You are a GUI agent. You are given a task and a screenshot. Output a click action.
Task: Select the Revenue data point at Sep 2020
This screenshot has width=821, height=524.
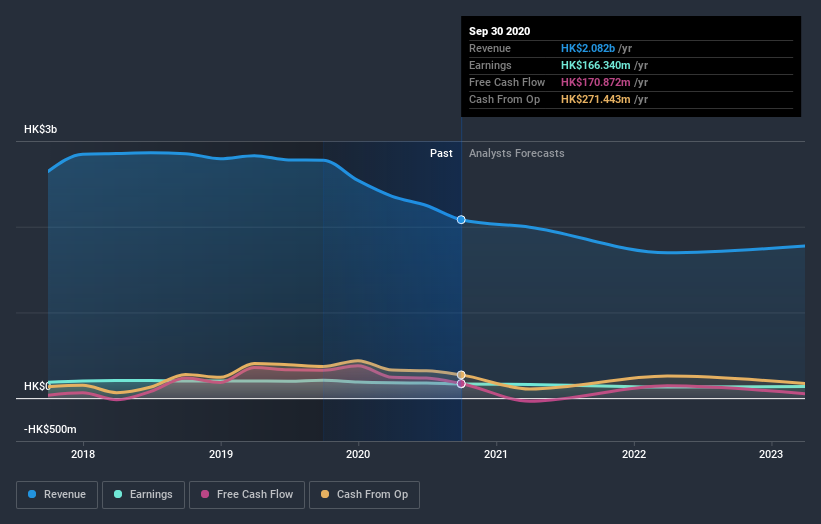461,220
